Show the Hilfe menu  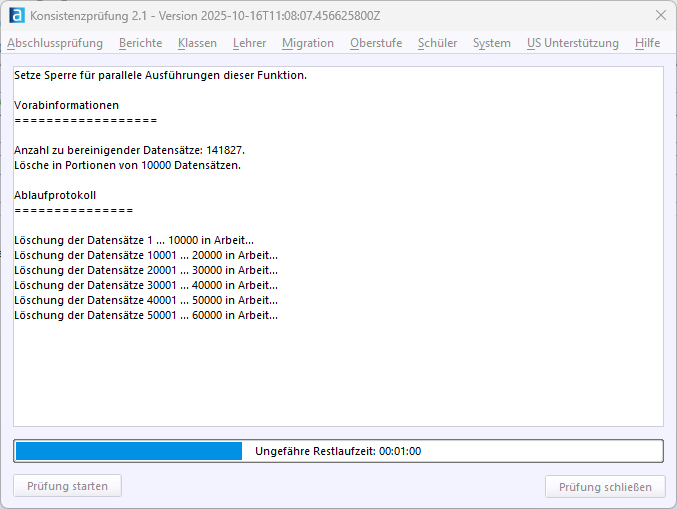[x=647, y=43]
